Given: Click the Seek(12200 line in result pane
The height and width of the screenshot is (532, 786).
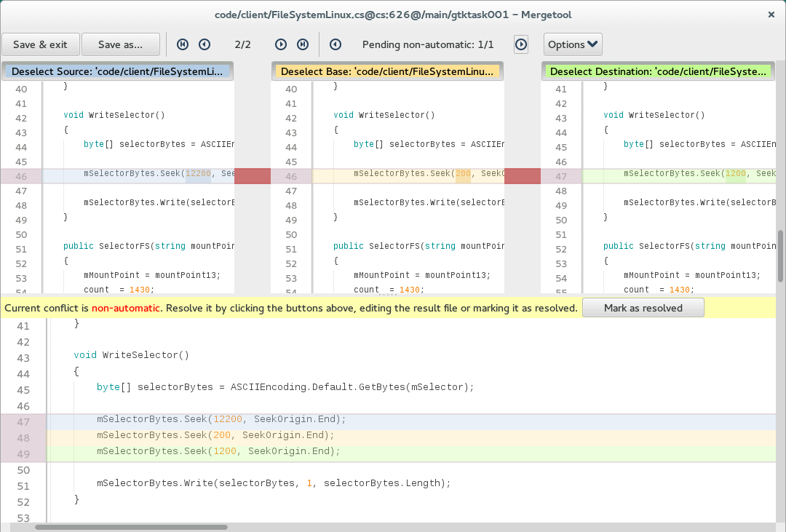Looking at the screenshot, I should click(x=221, y=420).
